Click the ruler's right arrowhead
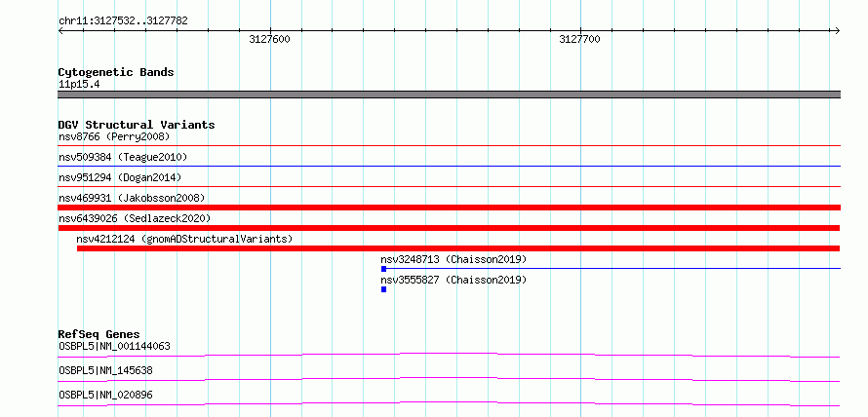The image size is (868, 417). [x=838, y=30]
